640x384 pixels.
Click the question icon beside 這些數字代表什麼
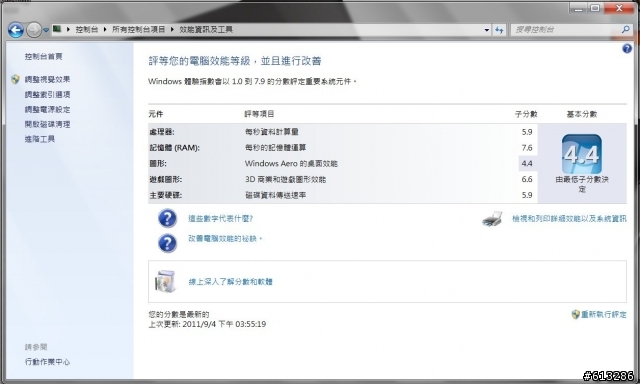coord(167,218)
